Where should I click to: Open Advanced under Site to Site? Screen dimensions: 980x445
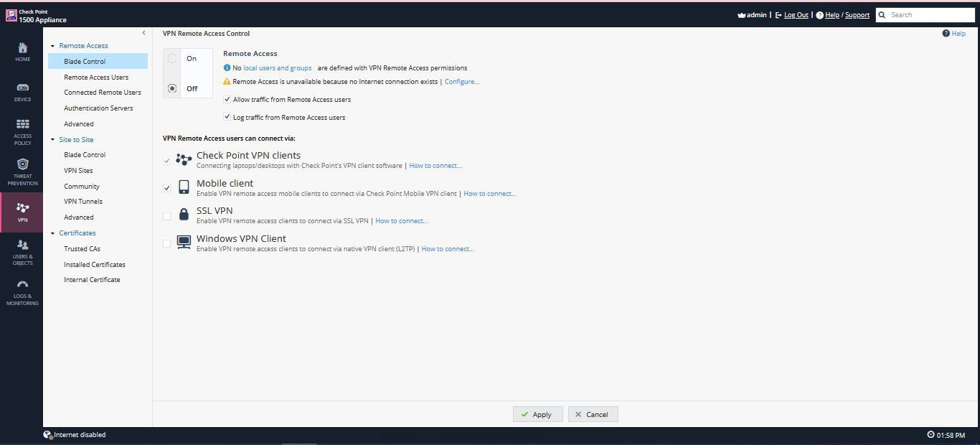click(x=79, y=217)
